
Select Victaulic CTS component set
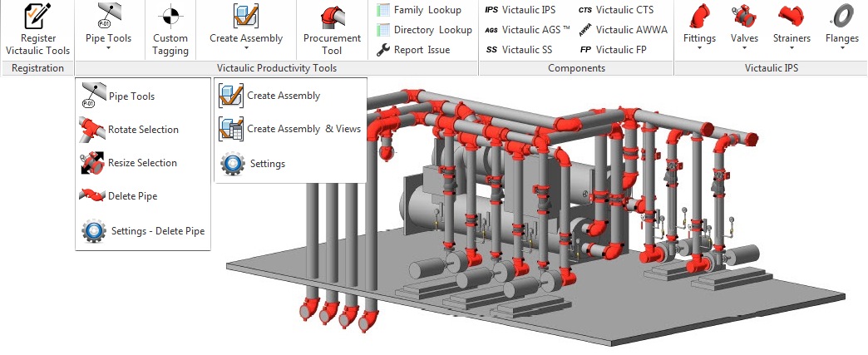click(x=616, y=10)
